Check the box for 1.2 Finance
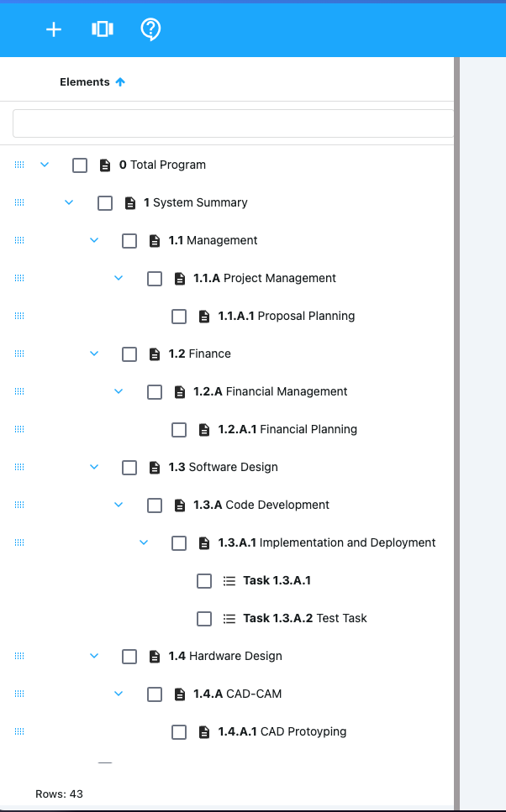 (x=129, y=354)
